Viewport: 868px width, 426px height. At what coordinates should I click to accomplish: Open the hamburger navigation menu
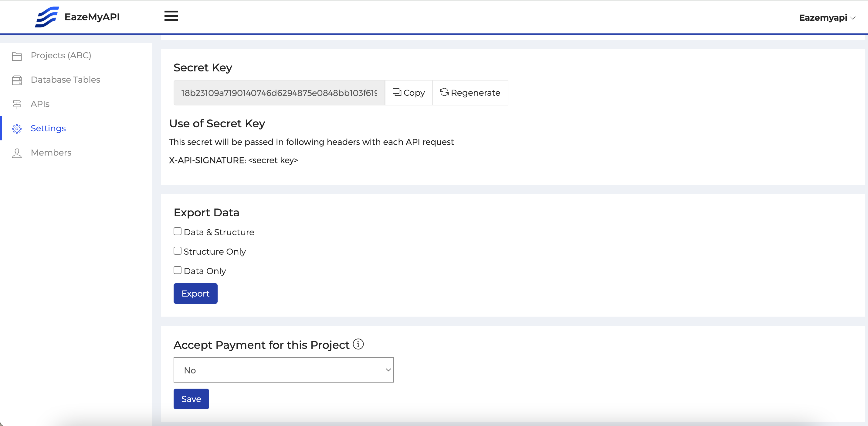(x=171, y=16)
